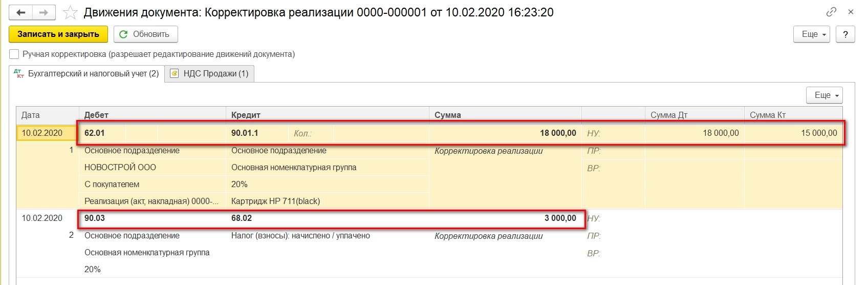Click the back navigation arrow
Viewport: 868px width, 285px height.
coord(21,12)
